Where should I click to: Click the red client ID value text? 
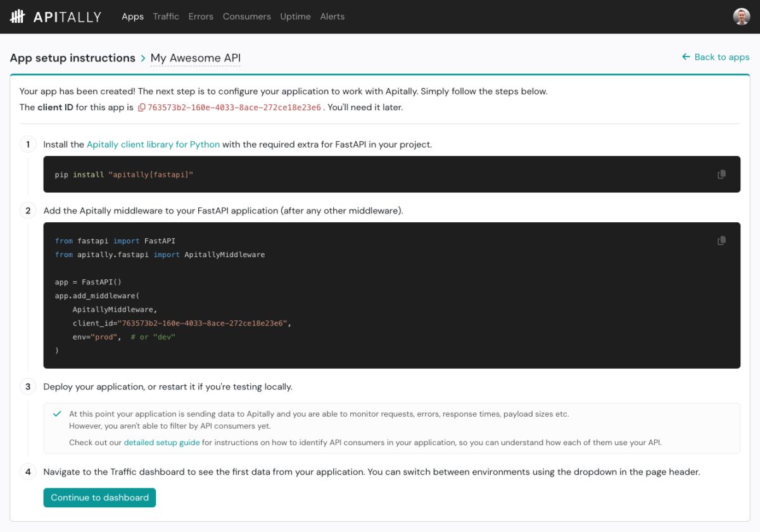click(x=234, y=108)
